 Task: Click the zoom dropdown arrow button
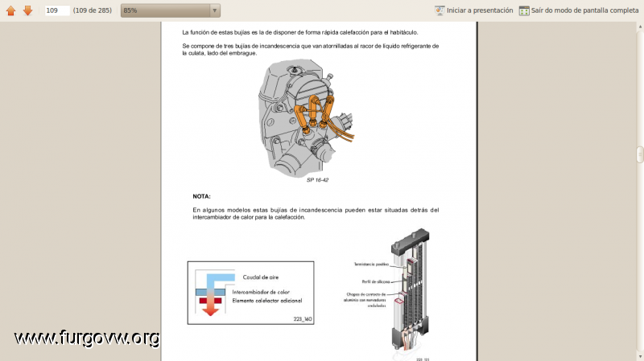point(214,10)
